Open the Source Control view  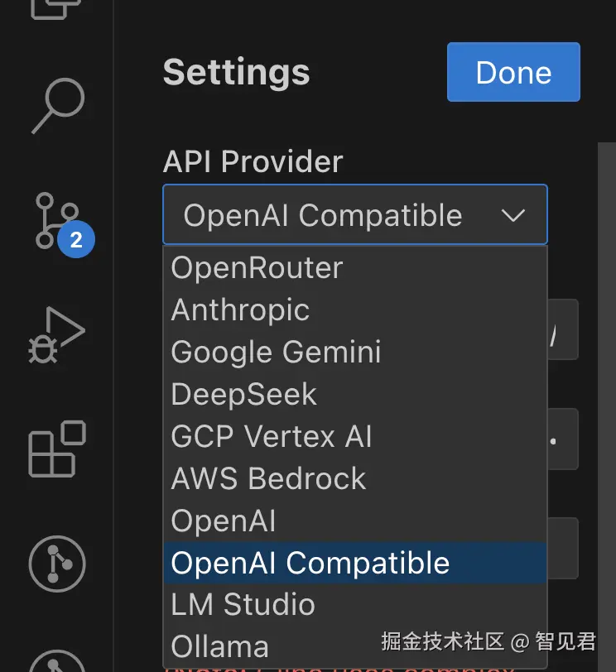click(56, 219)
